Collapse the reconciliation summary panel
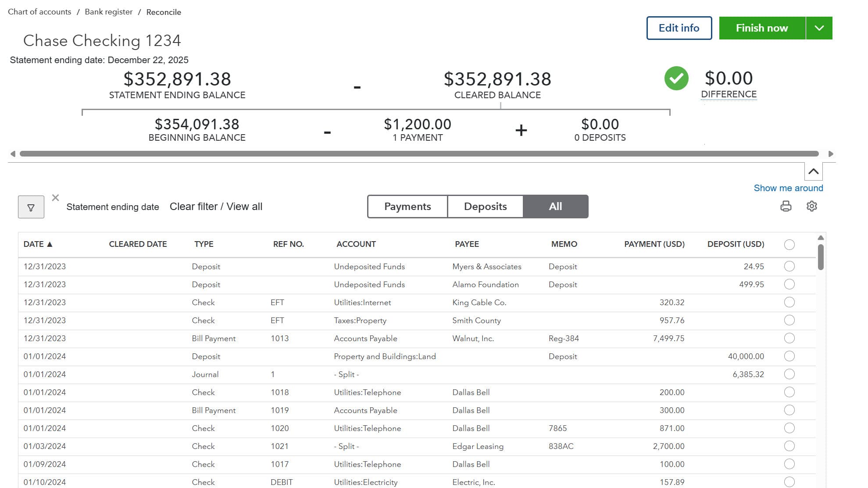The height and width of the screenshot is (488, 868). point(814,171)
